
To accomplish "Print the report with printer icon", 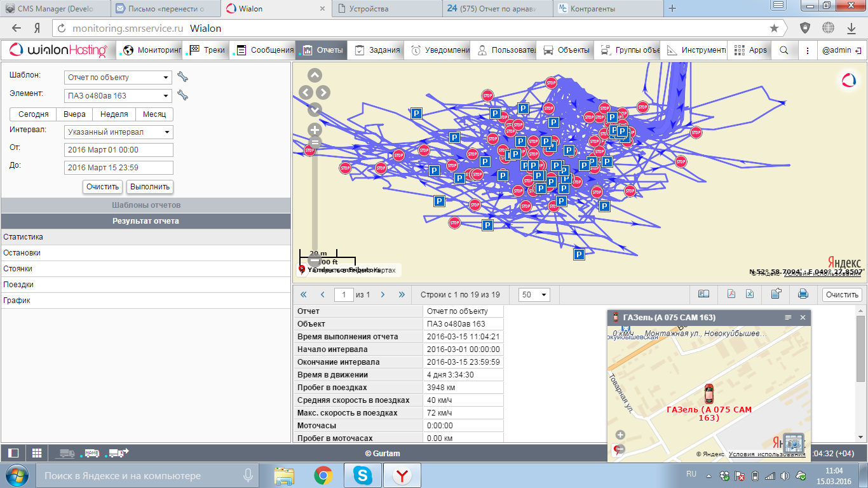I will [803, 294].
